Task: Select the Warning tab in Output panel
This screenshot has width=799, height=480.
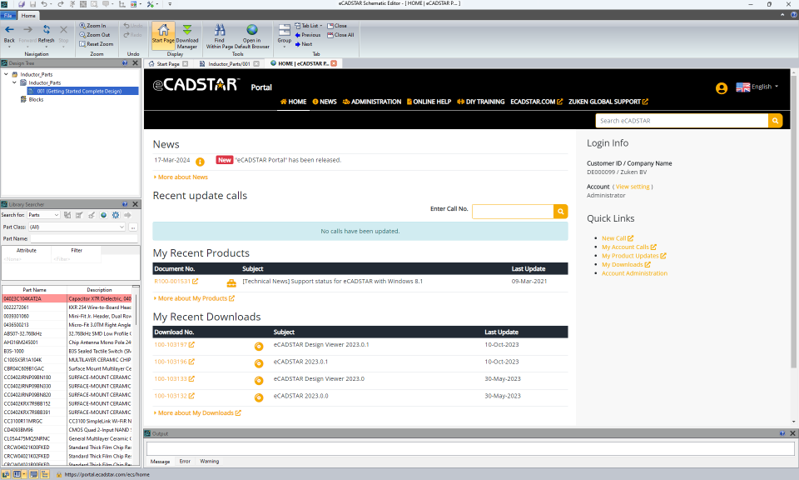Action: pos(209,461)
